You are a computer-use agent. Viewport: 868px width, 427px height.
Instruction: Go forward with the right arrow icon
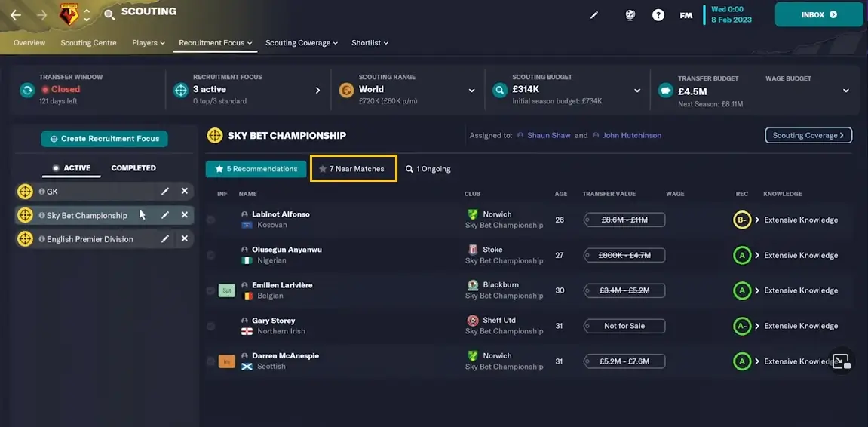(42, 14)
